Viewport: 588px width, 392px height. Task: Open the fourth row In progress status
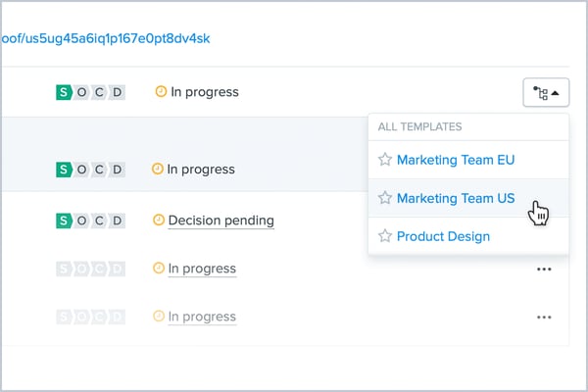click(x=202, y=269)
